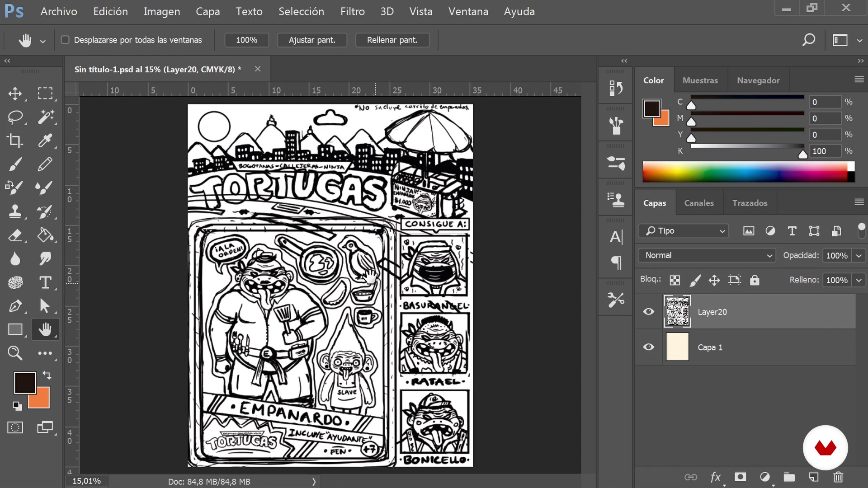Viewport: 868px width, 488px height.
Task: Add layer mask icon
Action: tap(740, 477)
